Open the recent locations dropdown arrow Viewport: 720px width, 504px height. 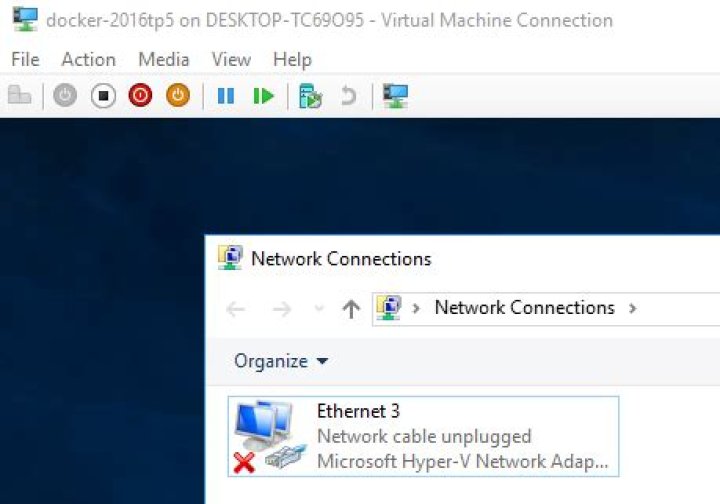319,308
